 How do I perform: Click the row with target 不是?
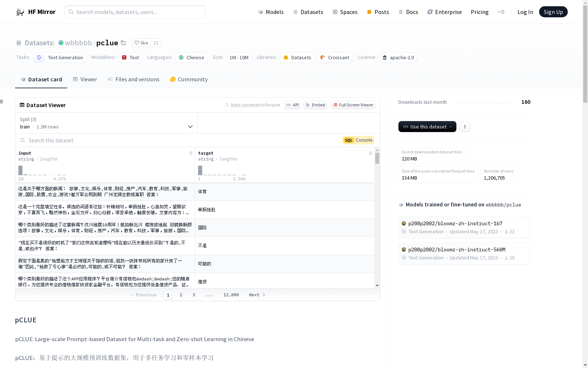[x=195, y=246]
